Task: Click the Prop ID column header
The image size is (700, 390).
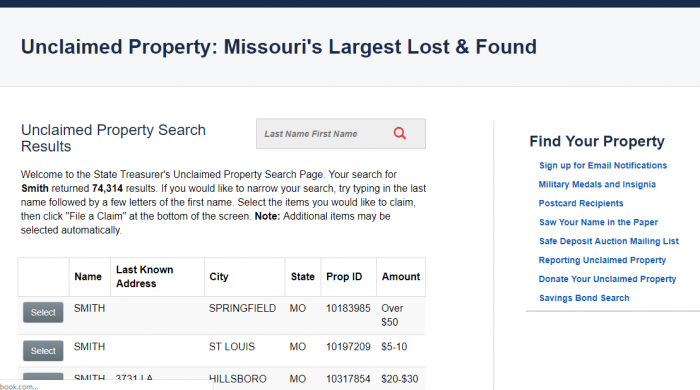Action: [344, 277]
